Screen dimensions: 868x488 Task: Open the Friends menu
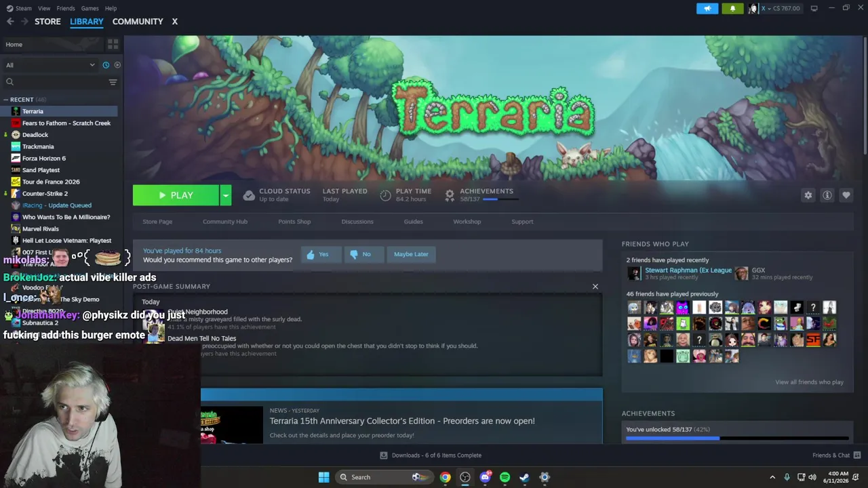(66, 8)
